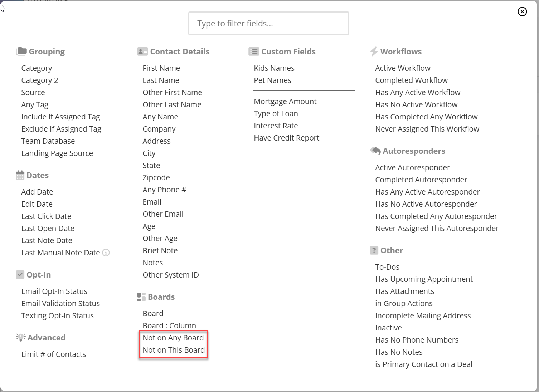Select Pet Names custom field
The width and height of the screenshot is (539, 392).
pyautogui.click(x=272, y=80)
